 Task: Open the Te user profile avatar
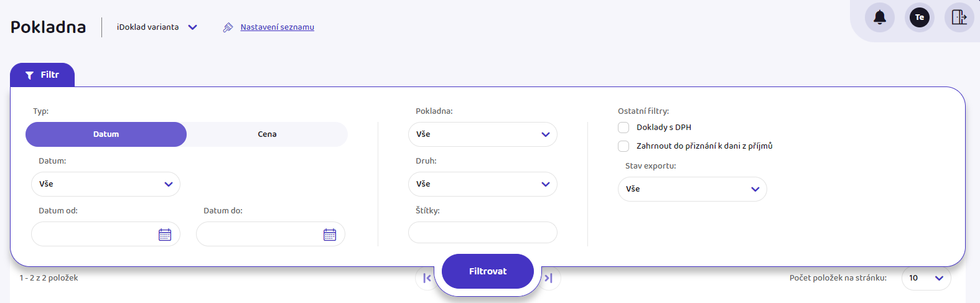tap(920, 17)
